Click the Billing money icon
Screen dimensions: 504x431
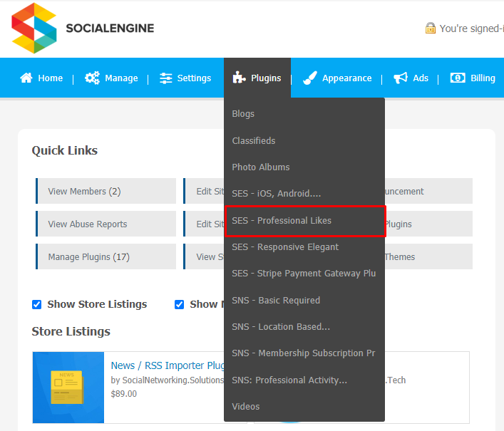click(x=458, y=78)
